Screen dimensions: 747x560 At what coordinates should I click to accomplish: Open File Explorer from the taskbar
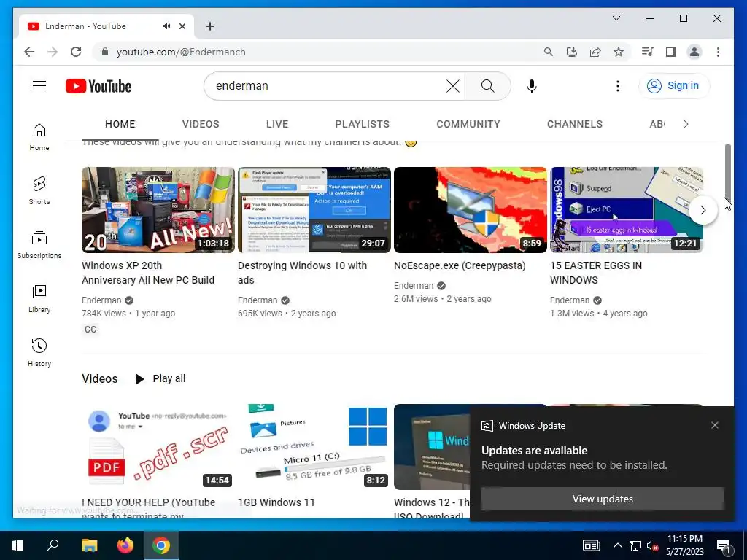tap(89, 545)
